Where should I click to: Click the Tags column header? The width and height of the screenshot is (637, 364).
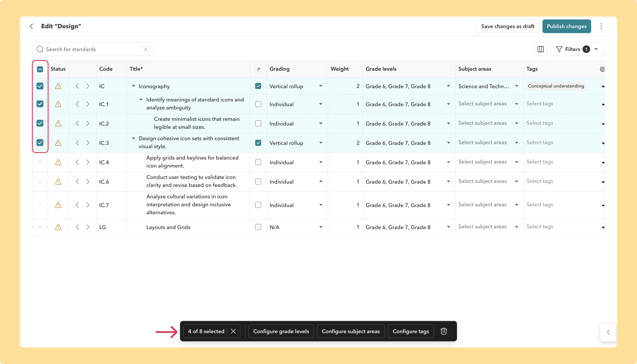pos(532,69)
